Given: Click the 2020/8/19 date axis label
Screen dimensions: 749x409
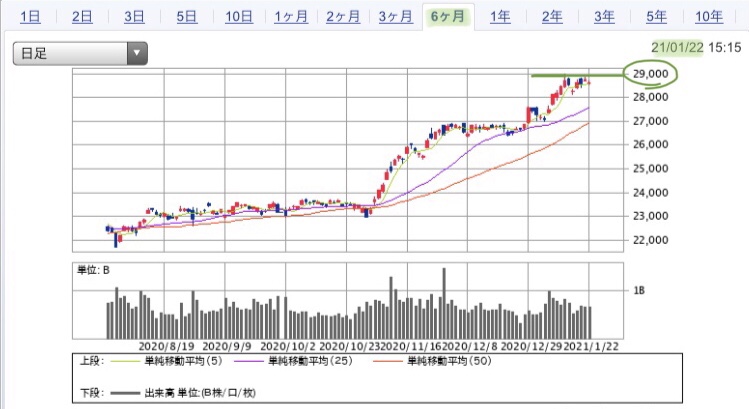Looking at the screenshot, I should [x=166, y=346].
